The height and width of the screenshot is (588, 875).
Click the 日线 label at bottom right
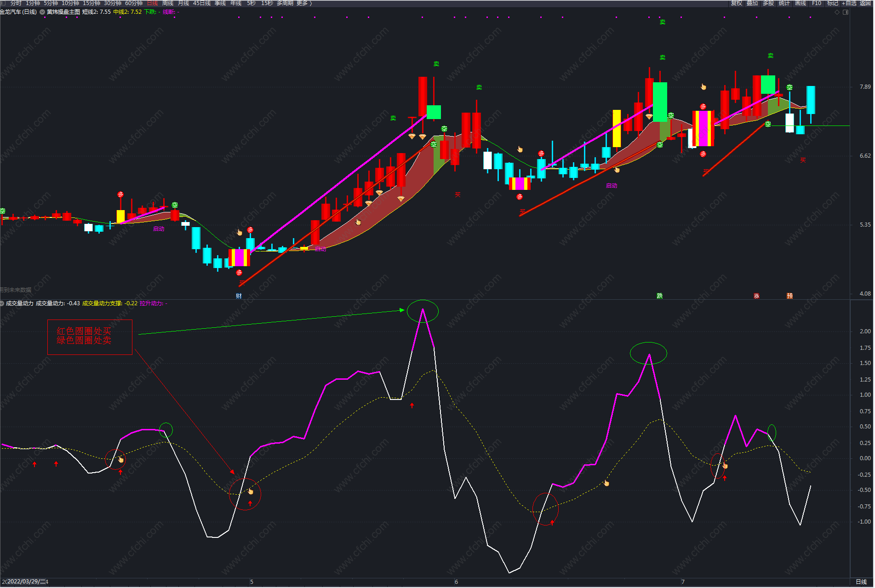861,582
